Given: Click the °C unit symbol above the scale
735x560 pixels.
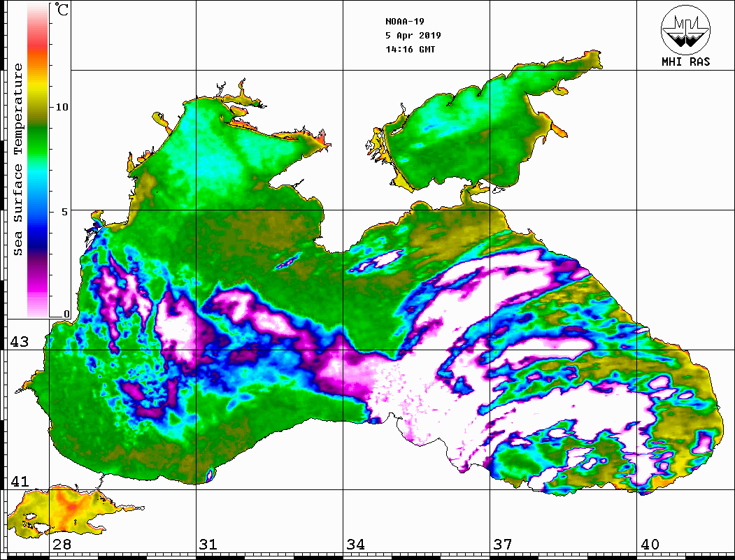Looking at the screenshot, I should [x=63, y=11].
